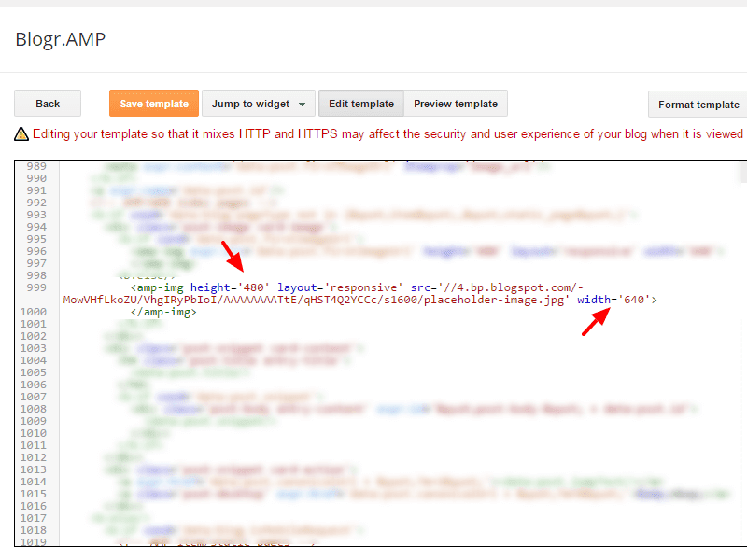747x560 pixels.
Task: Click the opening <amp-img tag name
Action: click(x=157, y=287)
